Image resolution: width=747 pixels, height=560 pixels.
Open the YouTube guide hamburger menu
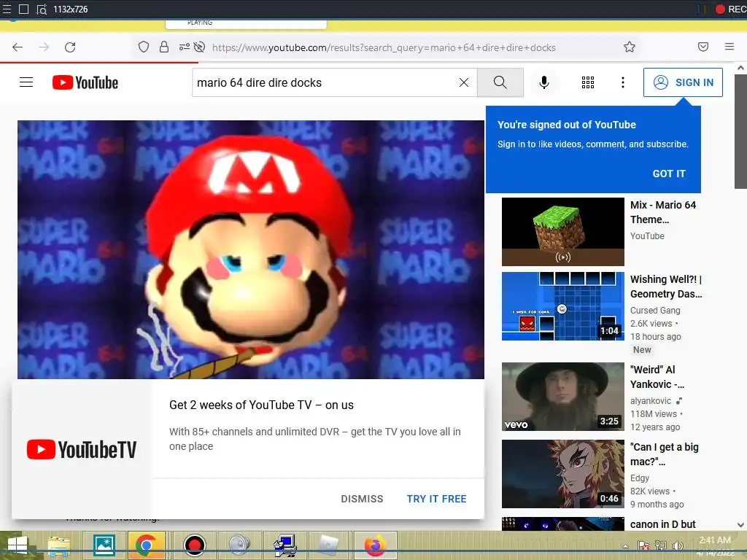click(x=26, y=82)
